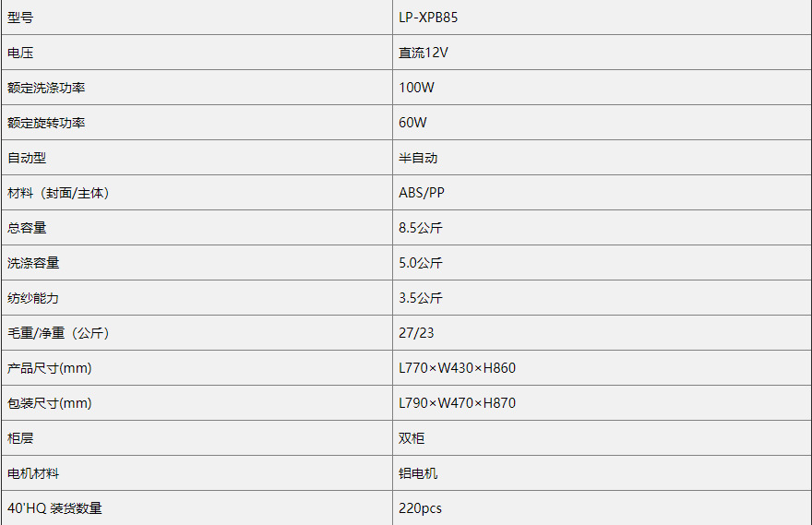
Task: Select the 型号 label cell
Action: pyautogui.click(x=20, y=18)
